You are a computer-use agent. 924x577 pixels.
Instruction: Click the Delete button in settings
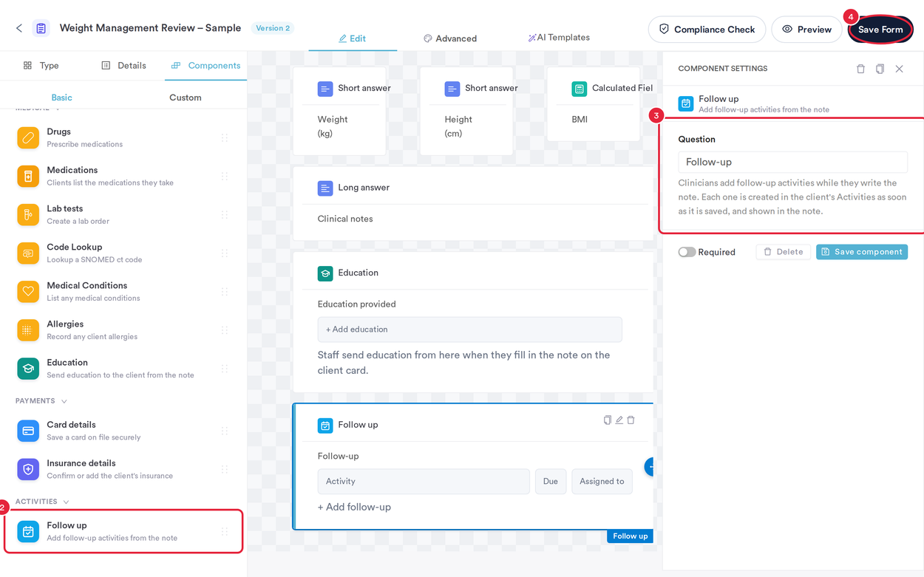click(784, 252)
